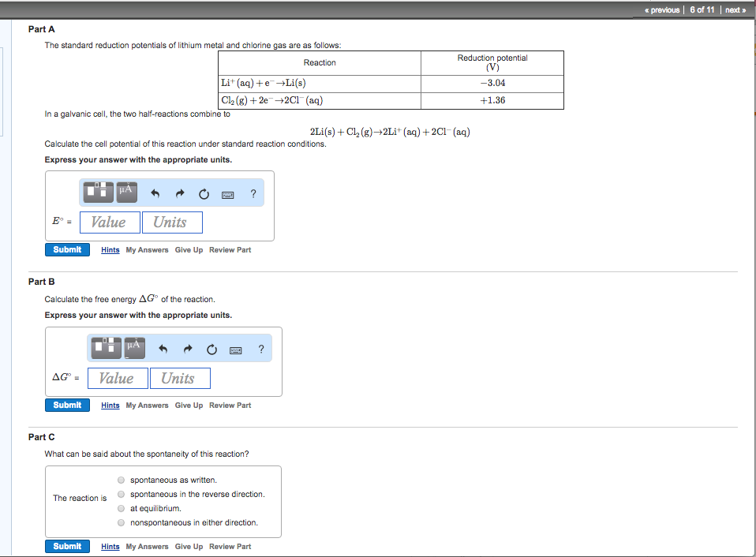Open the μA units menu in Part A toolbar
Screen dimensions: 756x557
point(126,191)
